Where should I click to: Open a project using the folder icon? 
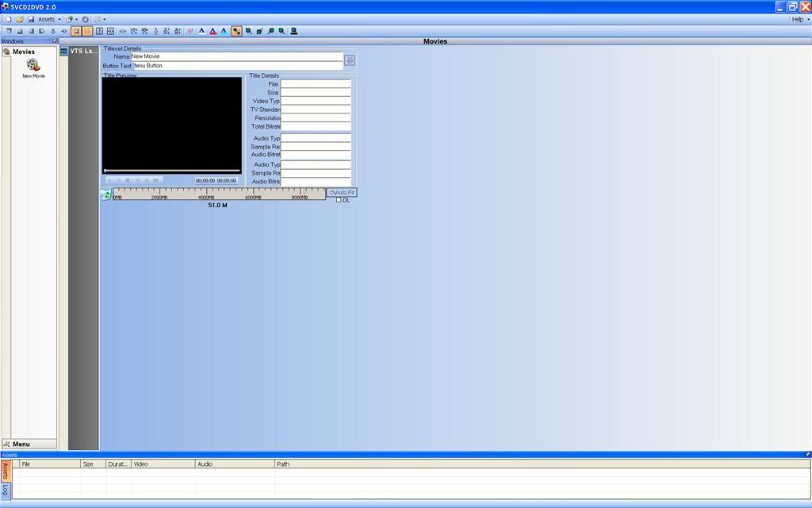20,19
